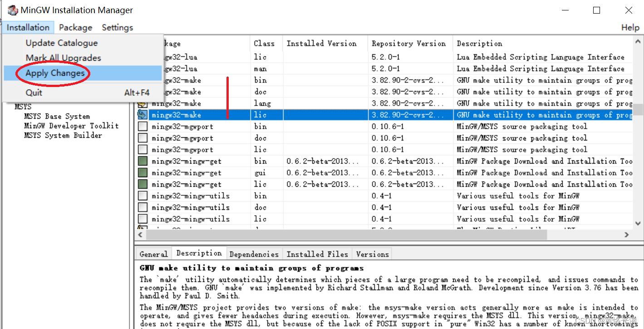Click installed-status box of mingw32-mingw-get lic
This screenshot has width=644, height=329.
[143, 184]
